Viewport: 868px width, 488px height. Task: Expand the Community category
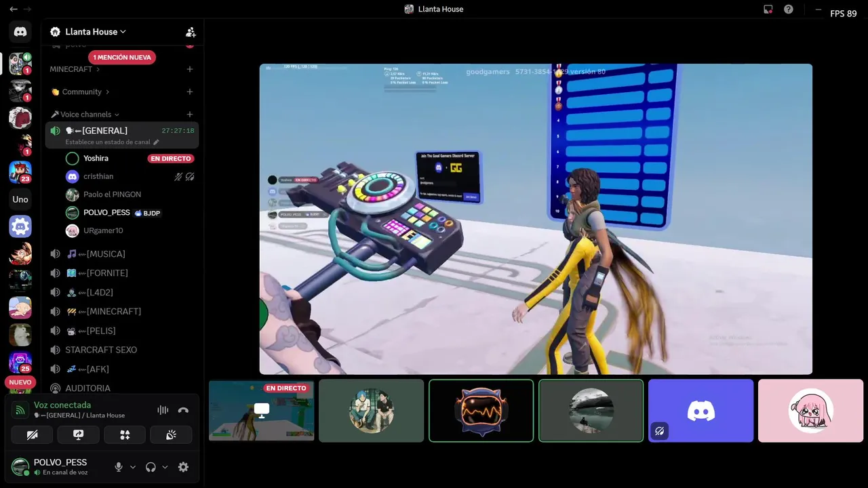pyautogui.click(x=81, y=91)
